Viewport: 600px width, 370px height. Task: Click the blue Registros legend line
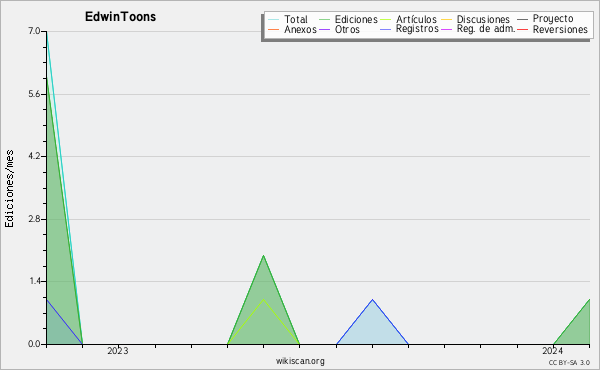(386, 29)
